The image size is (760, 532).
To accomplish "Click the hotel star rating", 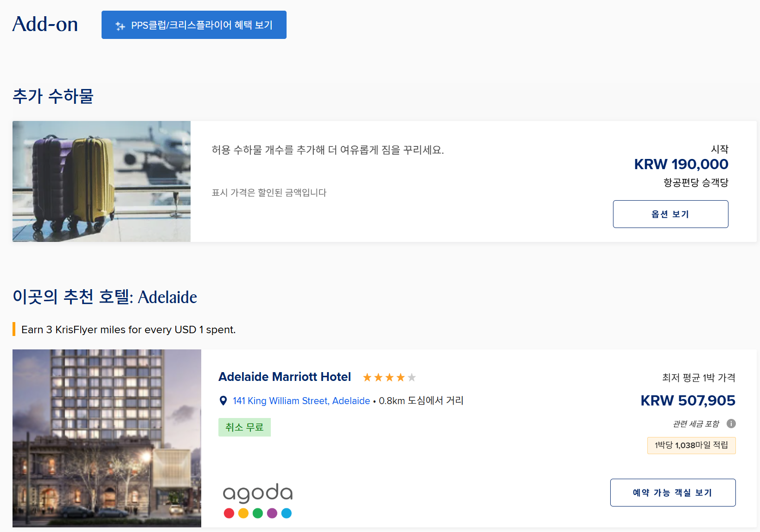I will pyautogui.click(x=390, y=378).
